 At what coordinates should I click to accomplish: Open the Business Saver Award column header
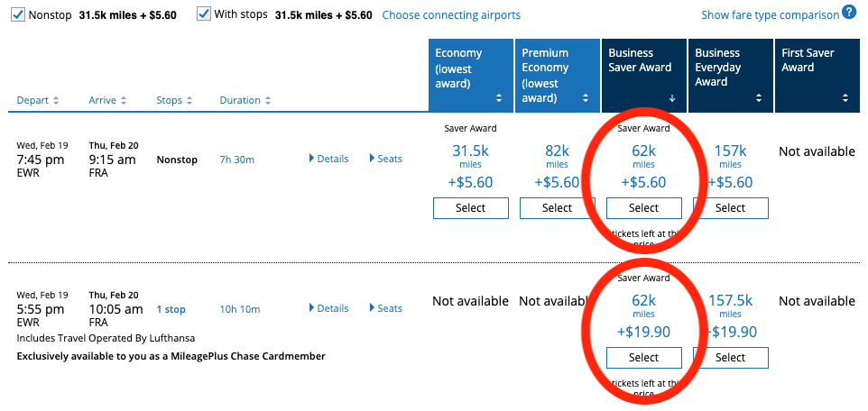(x=644, y=76)
